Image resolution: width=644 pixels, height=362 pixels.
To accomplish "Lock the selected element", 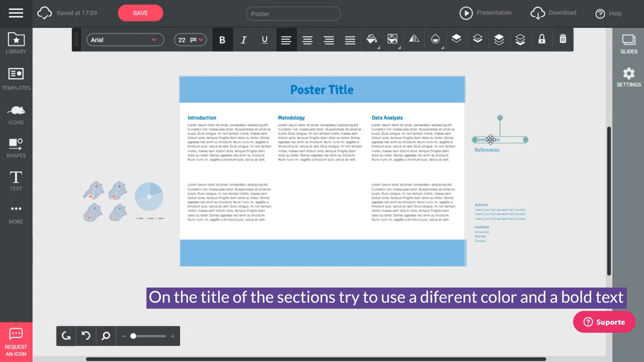I will click(x=541, y=40).
